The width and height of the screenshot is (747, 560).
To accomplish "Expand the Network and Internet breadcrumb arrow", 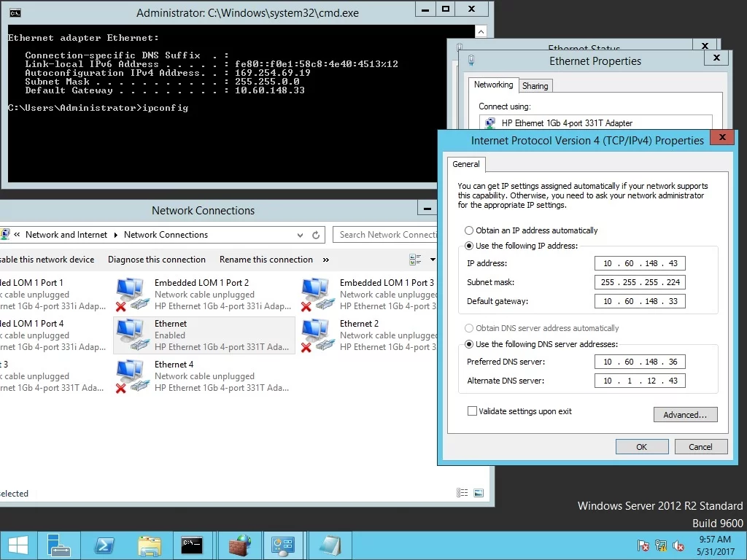I will (x=116, y=235).
